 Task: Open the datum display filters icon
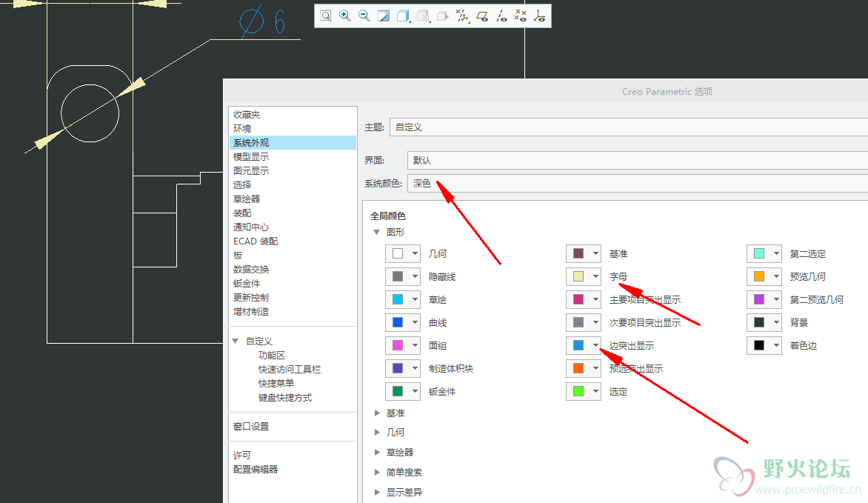(x=462, y=16)
